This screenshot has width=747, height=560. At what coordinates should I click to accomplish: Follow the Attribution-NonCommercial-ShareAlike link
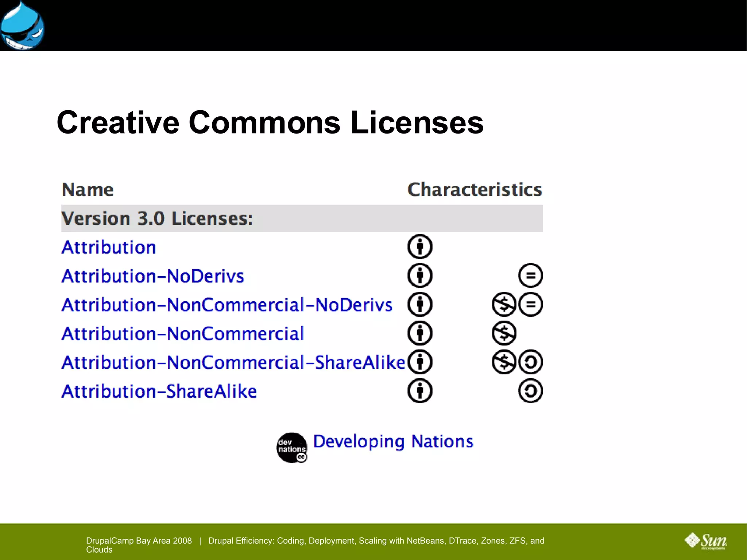point(233,362)
